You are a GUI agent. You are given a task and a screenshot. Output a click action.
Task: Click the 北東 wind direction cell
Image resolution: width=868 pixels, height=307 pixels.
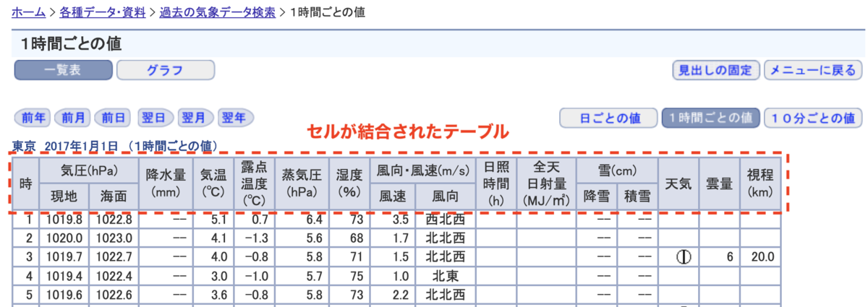[x=446, y=275]
